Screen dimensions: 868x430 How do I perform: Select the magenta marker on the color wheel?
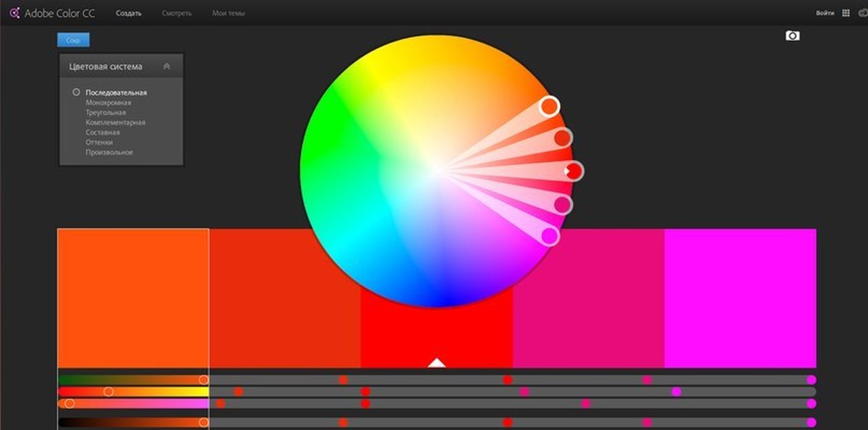pos(550,235)
